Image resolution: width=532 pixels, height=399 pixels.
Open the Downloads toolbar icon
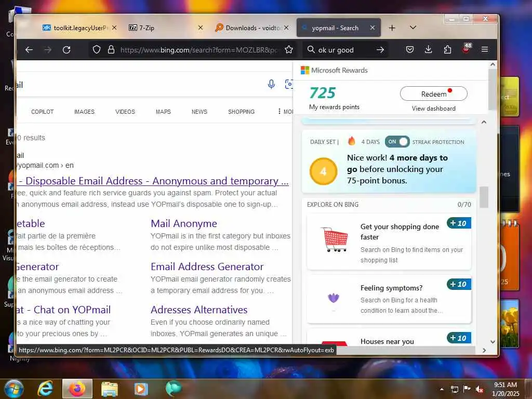429,50
